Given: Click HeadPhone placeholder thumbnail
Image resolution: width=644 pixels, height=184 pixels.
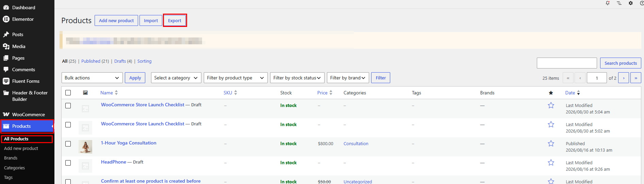Looking at the screenshot, I should coord(85,166).
